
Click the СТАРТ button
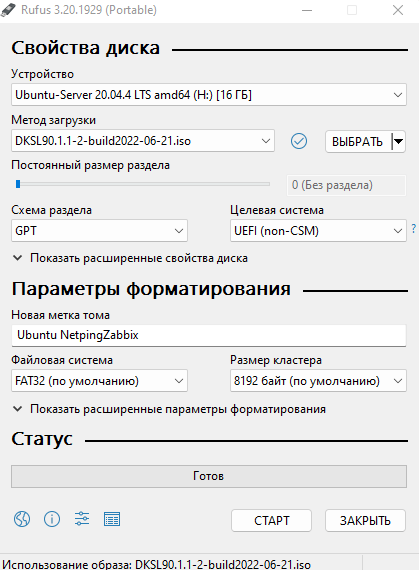pos(271,521)
